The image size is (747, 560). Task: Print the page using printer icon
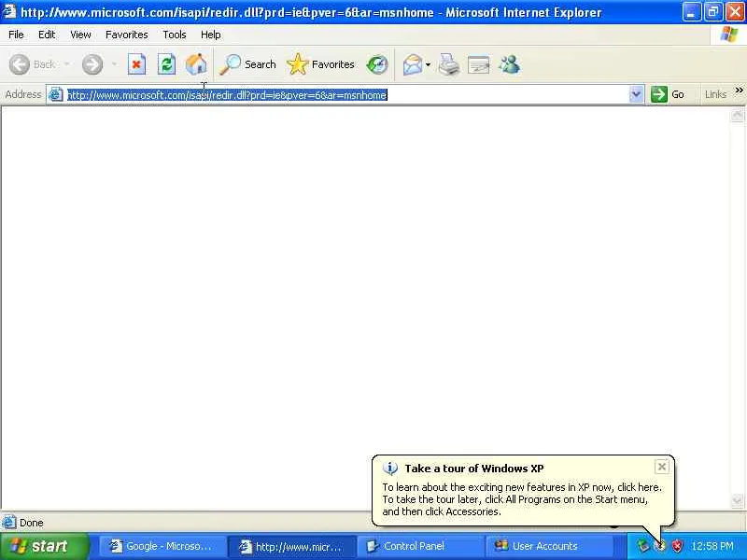click(448, 64)
